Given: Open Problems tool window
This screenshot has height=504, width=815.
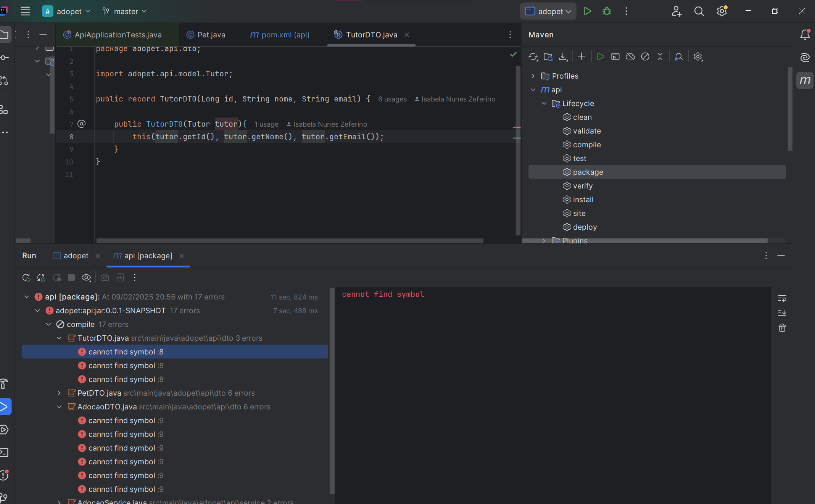Looking at the screenshot, I should [4, 475].
